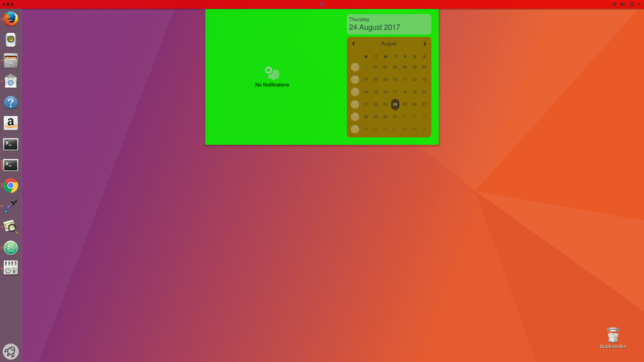This screenshot has width=644, height=362.
Task: Open Firefox web browser
Action: (11, 18)
